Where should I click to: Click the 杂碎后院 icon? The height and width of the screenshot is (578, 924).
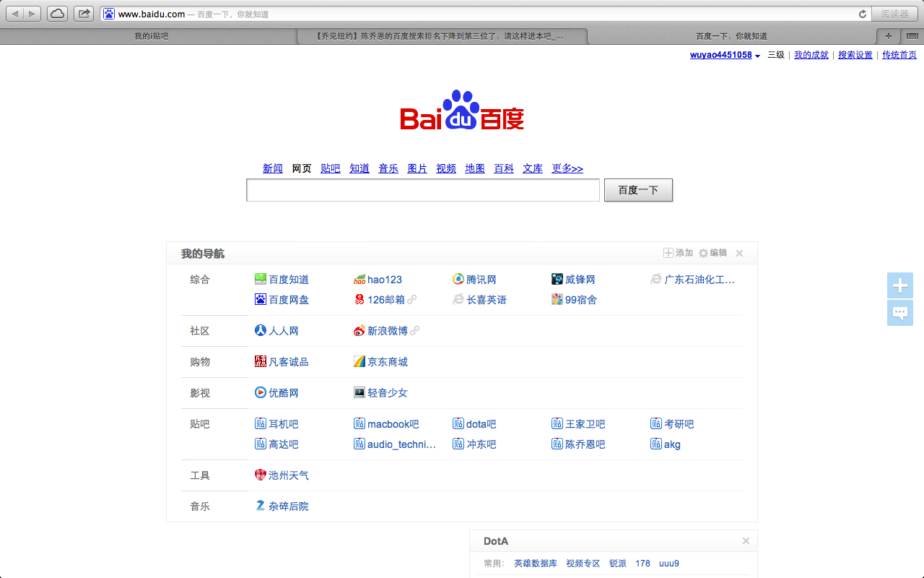tap(261, 506)
